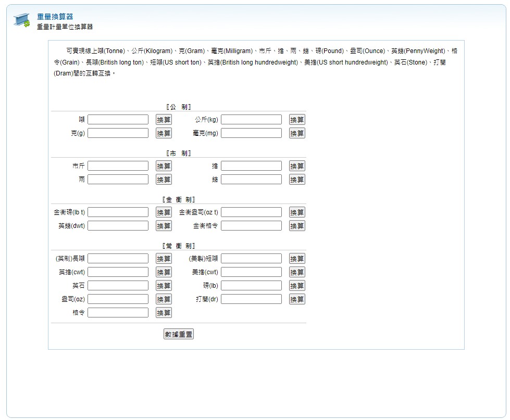Focus the 金衡盎司(oz t) input field
The height and width of the screenshot is (420, 510).
point(252,212)
